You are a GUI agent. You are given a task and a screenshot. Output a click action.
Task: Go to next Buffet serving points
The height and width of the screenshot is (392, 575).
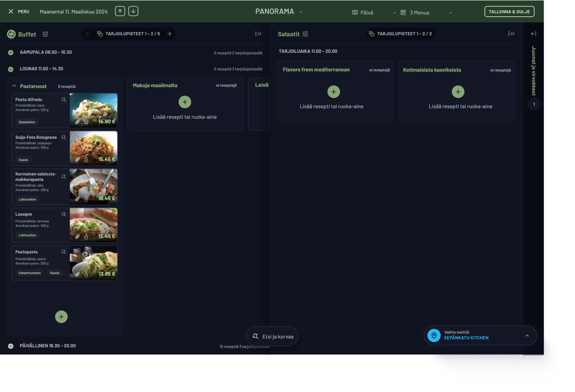[169, 34]
